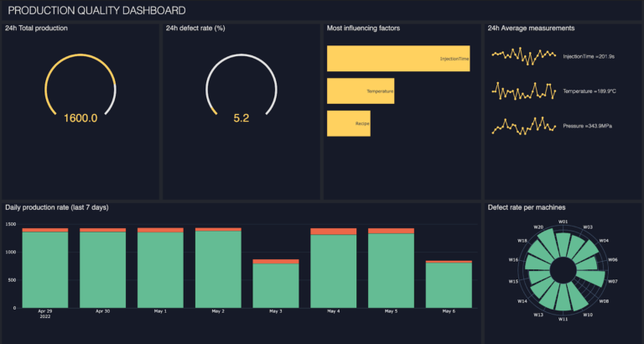Click the orange defect segment for Apr 29
This screenshot has height=344, width=644.
45,230
